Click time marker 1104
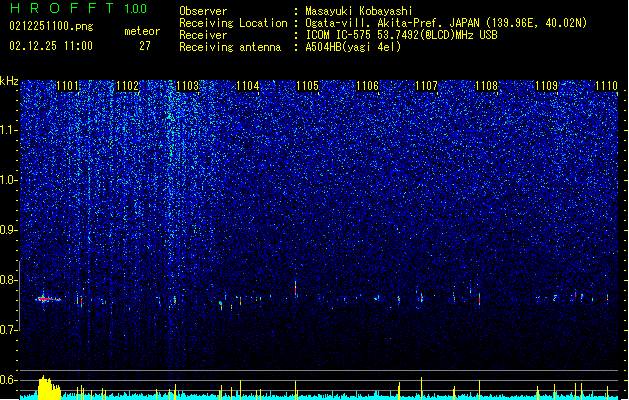The height and width of the screenshot is (400, 629). pyautogui.click(x=248, y=86)
